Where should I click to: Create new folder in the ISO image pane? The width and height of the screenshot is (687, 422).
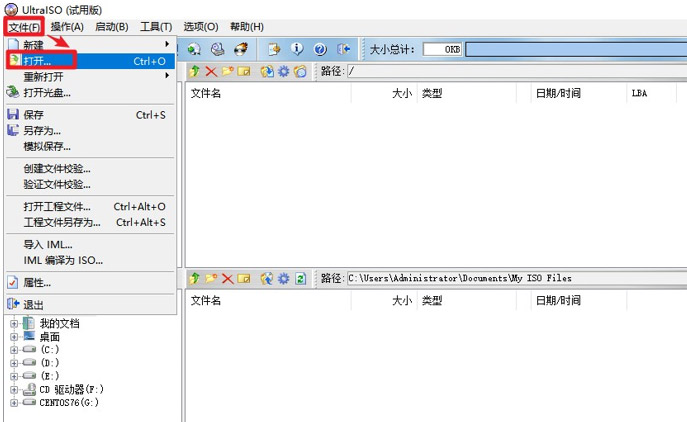(x=227, y=71)
